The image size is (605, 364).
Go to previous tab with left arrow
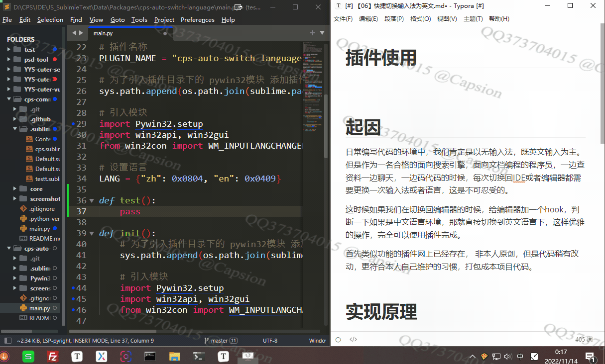pos(74,33)
